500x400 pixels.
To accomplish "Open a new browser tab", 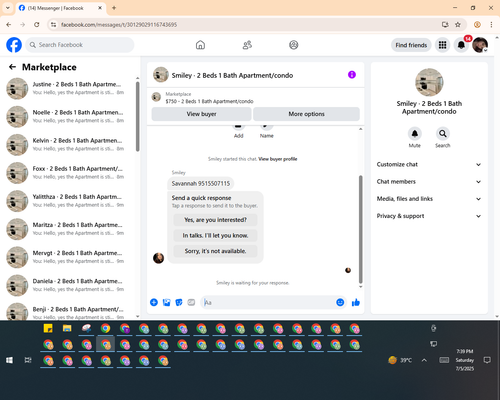I will click(x=114, y=8).
